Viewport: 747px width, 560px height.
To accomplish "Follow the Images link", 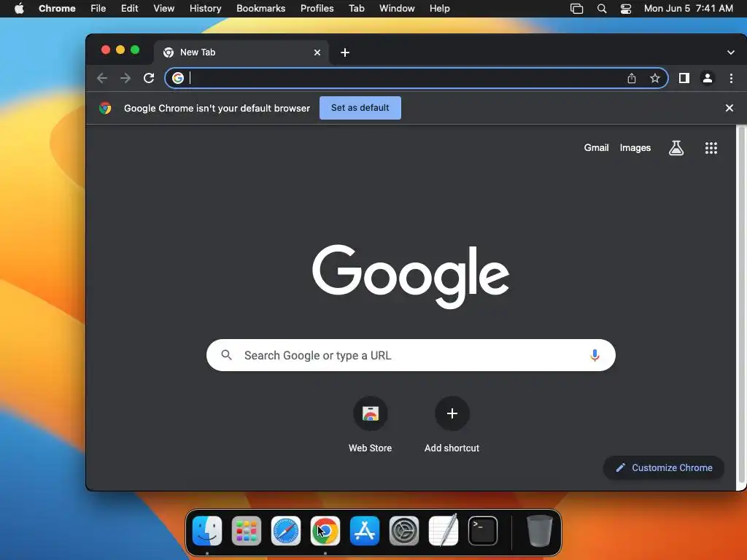I will click(635, 147).
